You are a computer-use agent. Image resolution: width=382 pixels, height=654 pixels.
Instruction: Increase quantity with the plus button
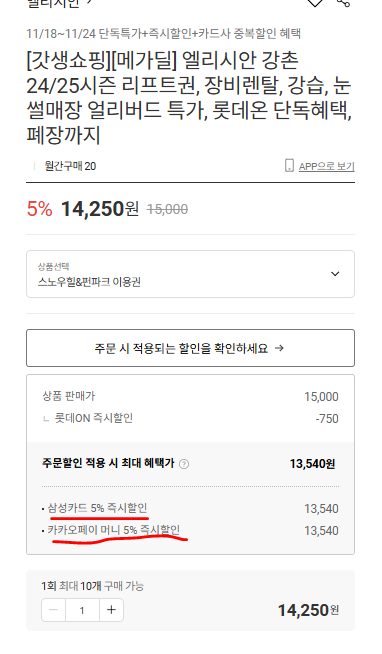[x=111, y=610]
